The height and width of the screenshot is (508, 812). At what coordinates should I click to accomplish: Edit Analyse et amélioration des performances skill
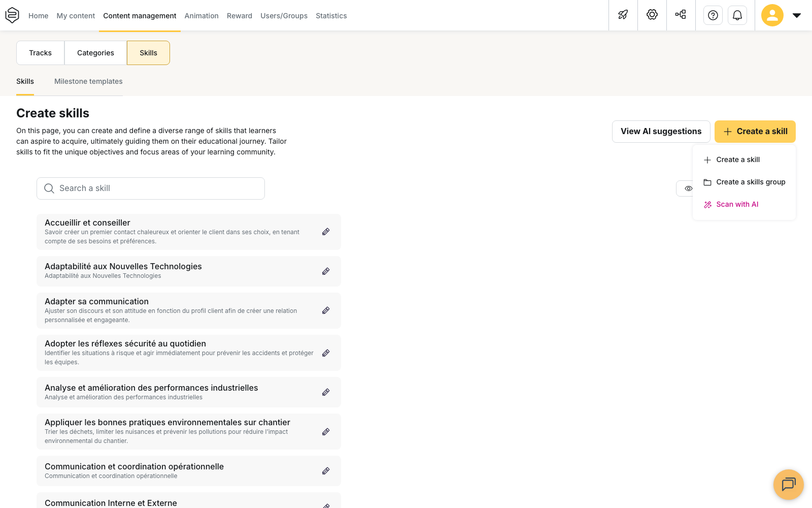326,392
